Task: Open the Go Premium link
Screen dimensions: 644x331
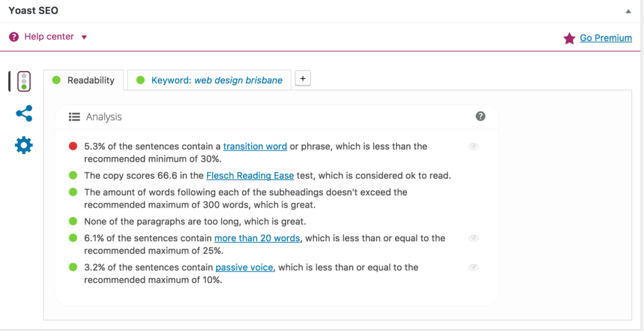Action: [x=606, y=38]
